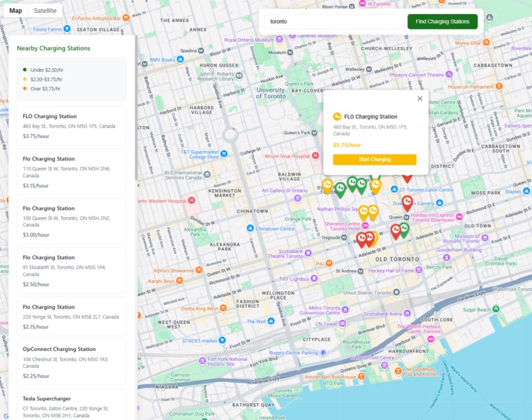Viewport: 532px width, 420px height.
Task: Click yellow charging marker over Downtown Toronto label
Action: click(x=328, y=187)
